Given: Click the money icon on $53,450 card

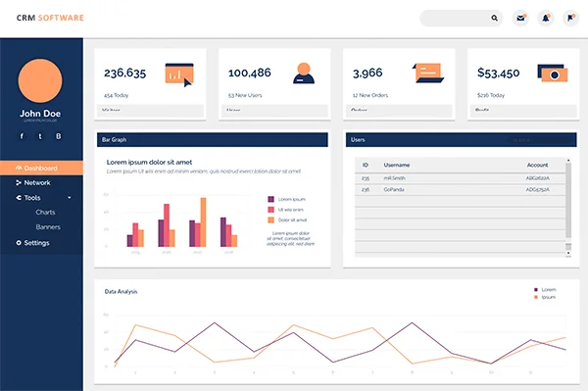Looking at the screenshot, I should 553,73.
